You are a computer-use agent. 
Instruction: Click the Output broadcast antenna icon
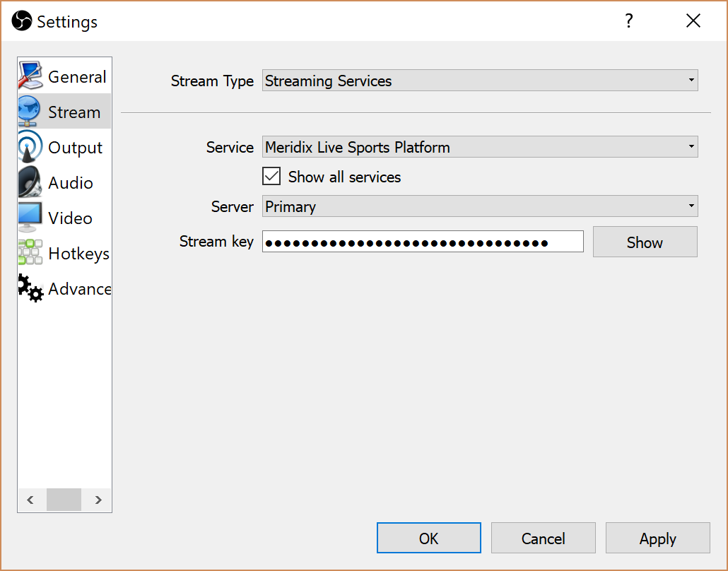(30, 147)
